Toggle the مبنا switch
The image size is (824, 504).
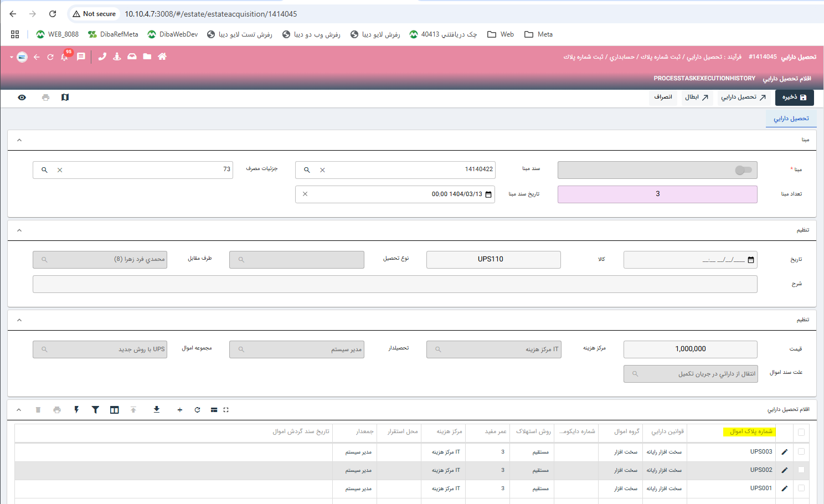(743, 170)
